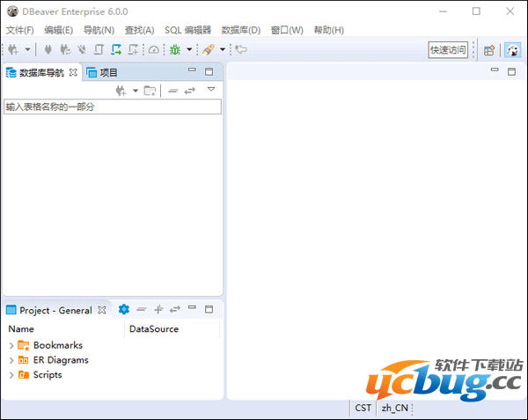This screenshot has height=420, width=528.
Task: Click the blue gear icon in the project panel
Action: (123, 309)
